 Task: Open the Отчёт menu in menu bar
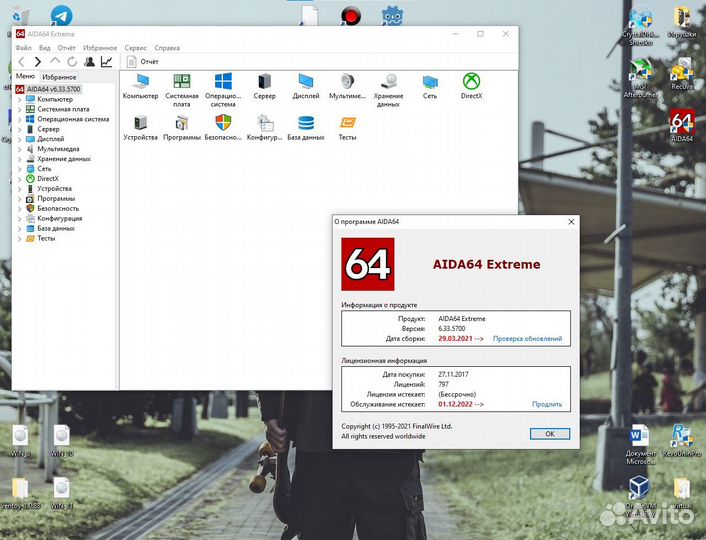pyautogui.click(x=67, y=48)
